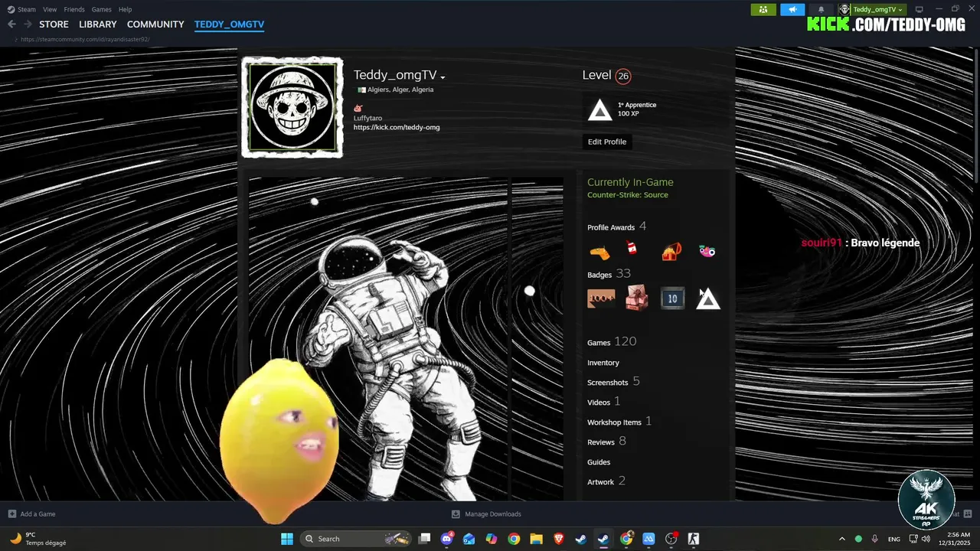The height and width of the screenshot is (551, 980).
Task: Switch to the LIBRARY tab
Action: [x=98, y=24]
